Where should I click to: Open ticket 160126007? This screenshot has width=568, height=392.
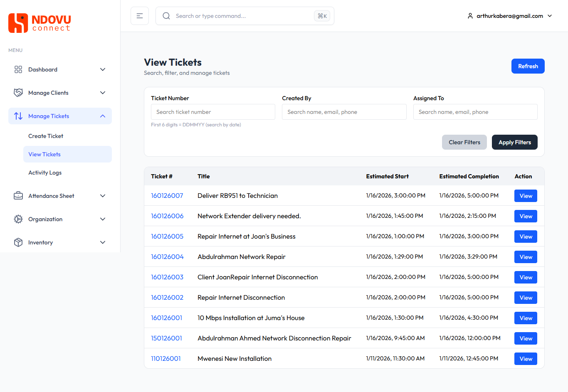167,195
